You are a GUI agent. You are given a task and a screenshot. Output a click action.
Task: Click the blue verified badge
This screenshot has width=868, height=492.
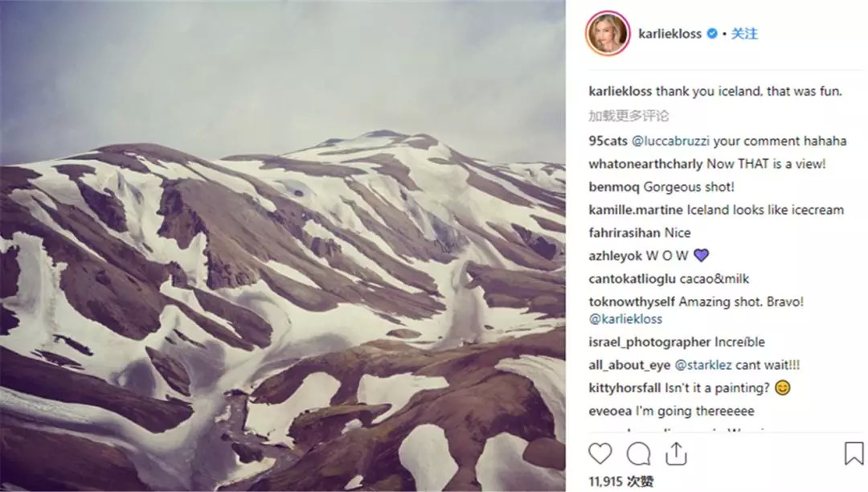pos(712,34)
